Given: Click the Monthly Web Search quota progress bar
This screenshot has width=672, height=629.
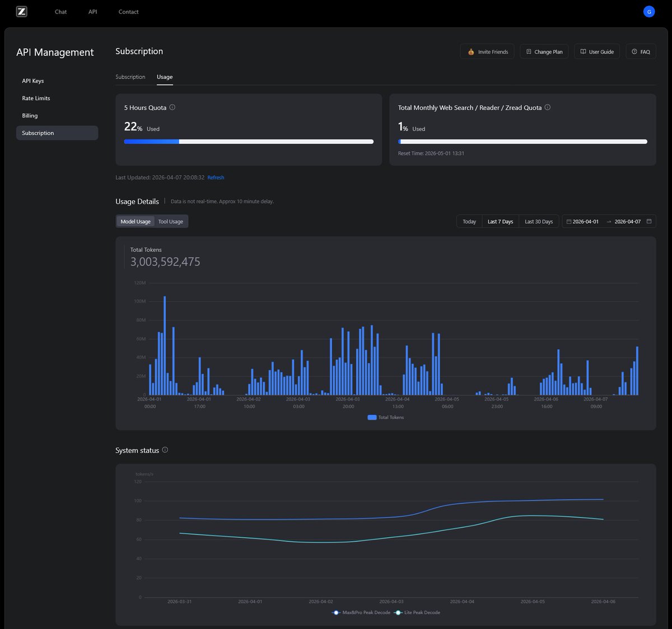Looking at the screenshot, I should coord(522,142).
